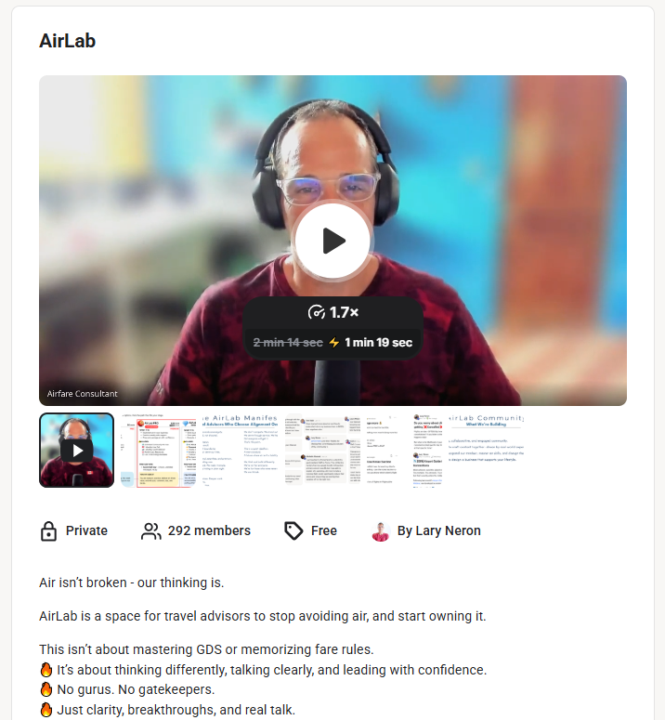Click the AirLab group title
Viewport: 665px width, 720px height.
[x=68, y=41]
